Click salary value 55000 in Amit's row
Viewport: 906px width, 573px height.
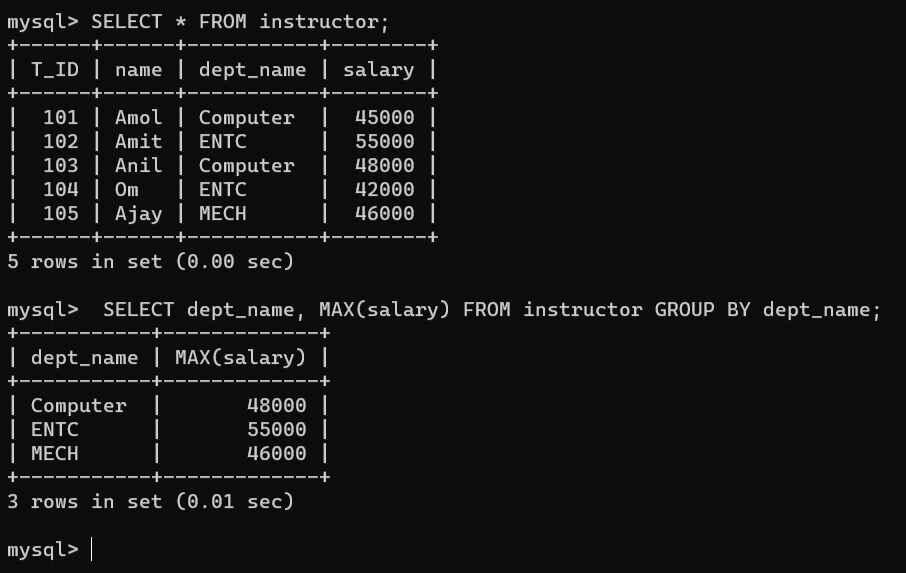tap(384, 142)
